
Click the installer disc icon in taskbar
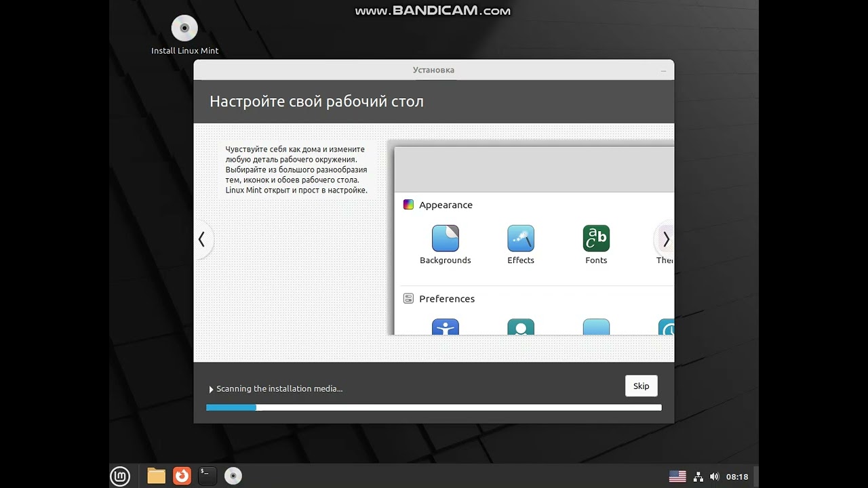(x=233, y=476)
